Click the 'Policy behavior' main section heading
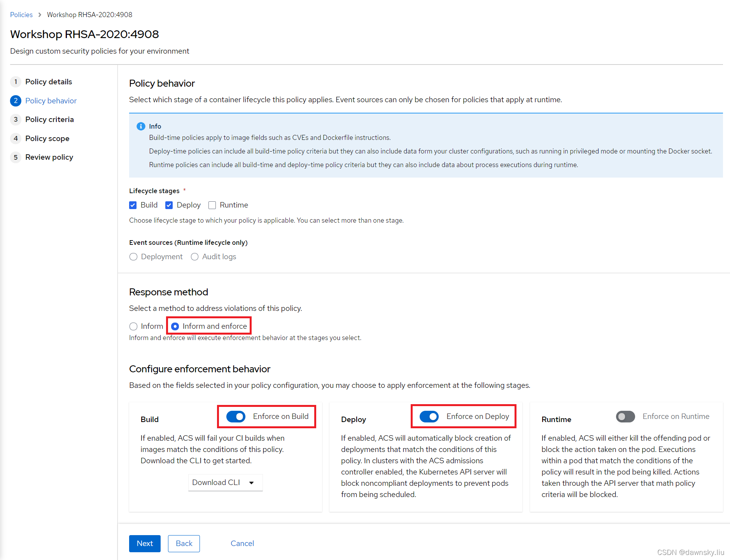This screenshot has width=730, height=560. pyautogui.click(x=162, y=83)
